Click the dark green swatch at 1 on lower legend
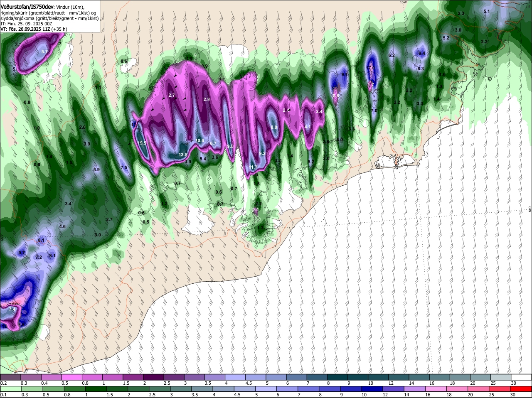 point(96,388)
